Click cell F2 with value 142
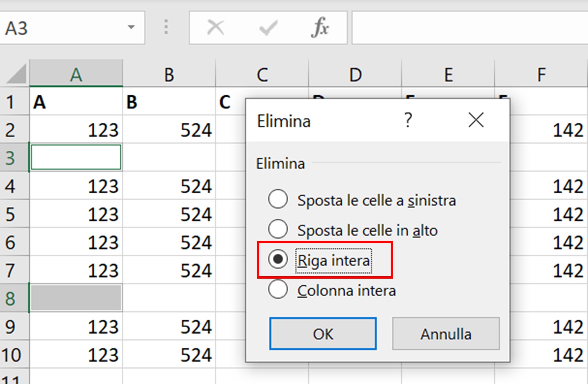Image resolution: width=588 pixels, height=384 pixels. (549, 129)
